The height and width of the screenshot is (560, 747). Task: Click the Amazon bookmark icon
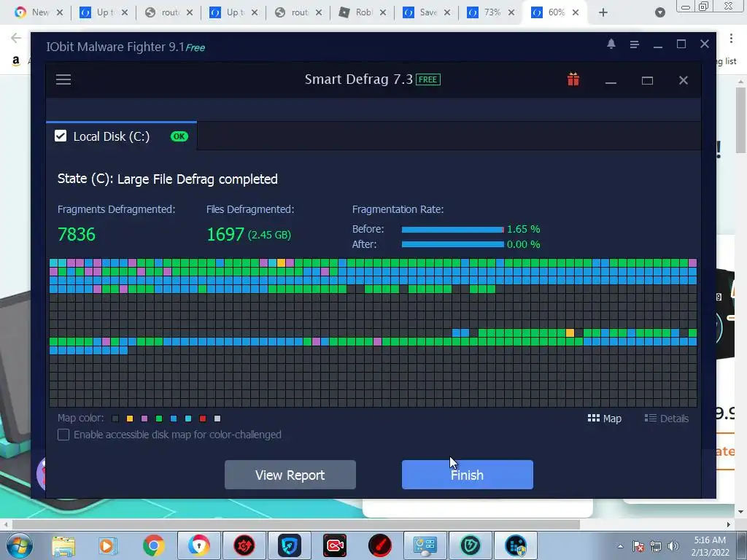16,61
